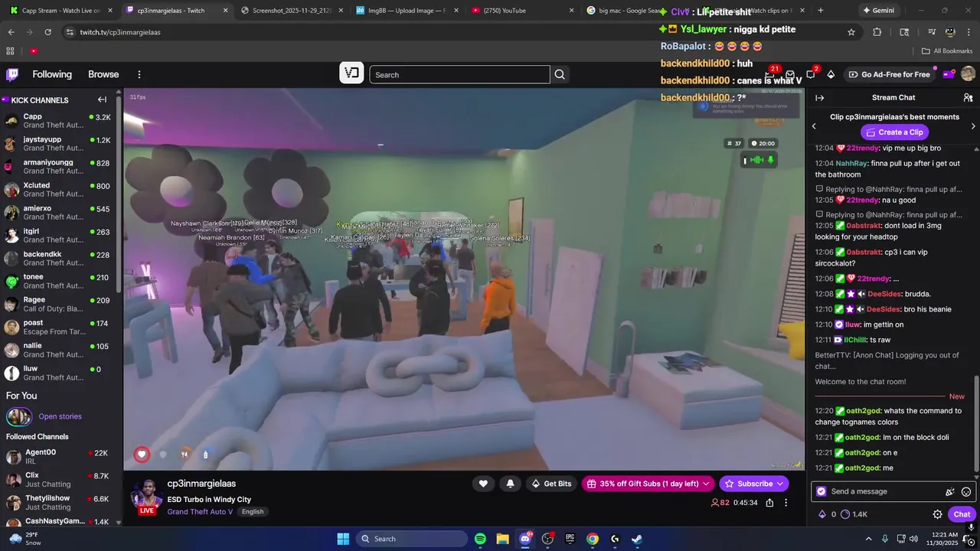Reload the page in Chrome
The width and height of the screenshot is (980, 551).
coord(47,32)
